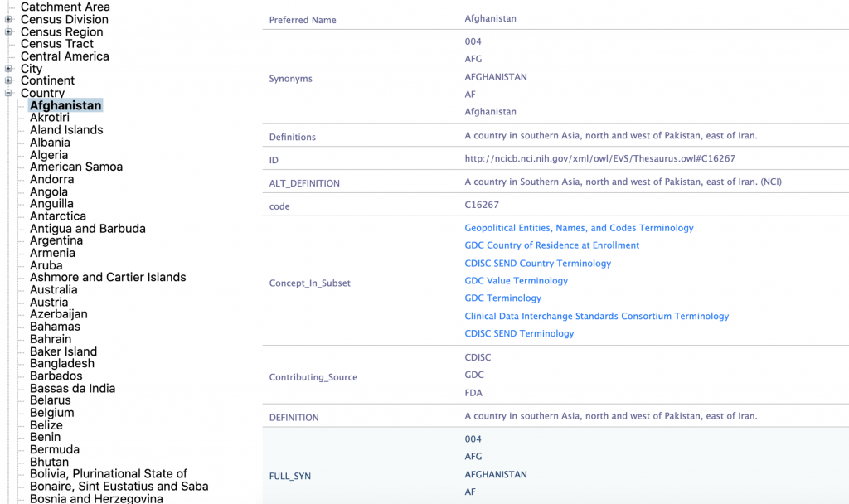The height and width of the screenshot is (504, 849).
Task: Select Australia in the tree
Action: coord(54,289)
